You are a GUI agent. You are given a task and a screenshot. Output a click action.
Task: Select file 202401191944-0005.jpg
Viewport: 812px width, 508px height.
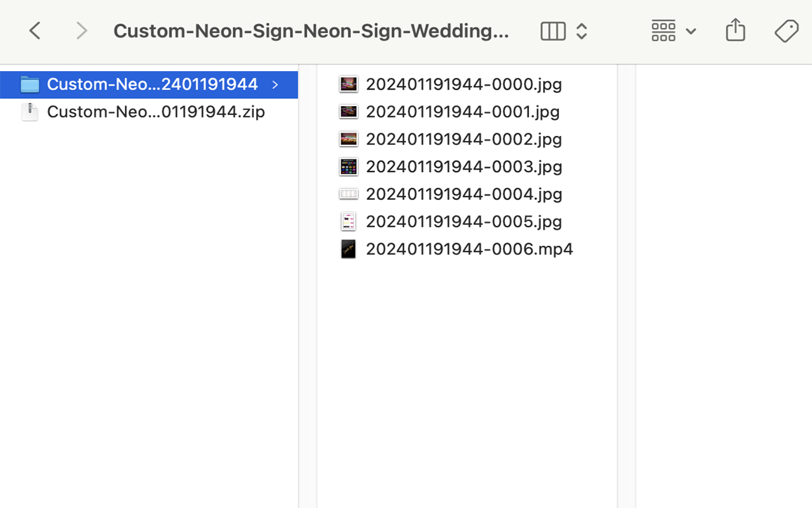point(464,221)
